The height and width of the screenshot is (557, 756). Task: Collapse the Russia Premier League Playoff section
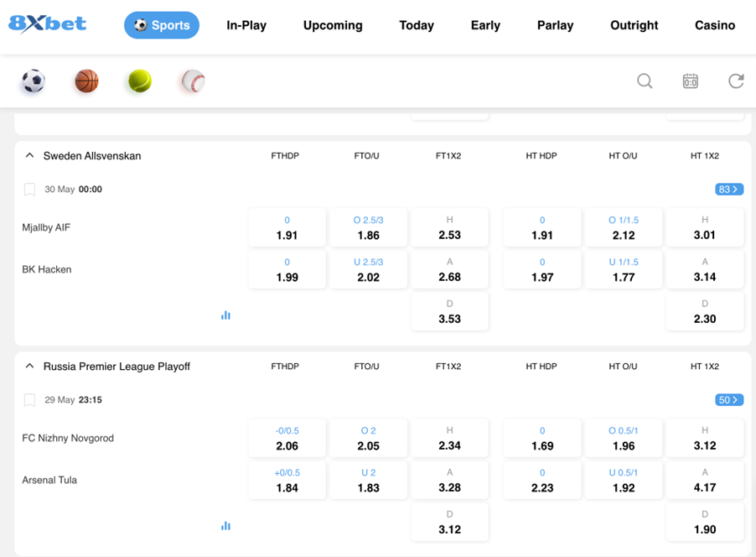point(29,367)
